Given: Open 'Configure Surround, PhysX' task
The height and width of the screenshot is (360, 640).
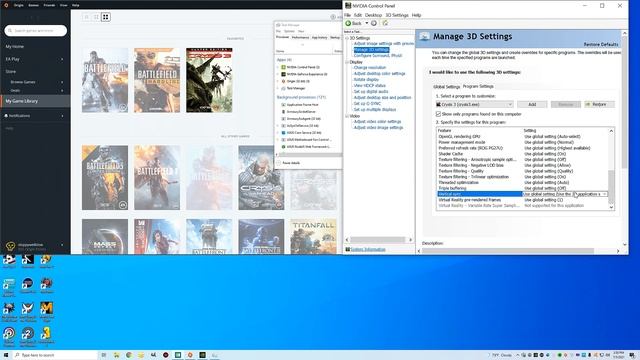Looking at the screenshot, I should tap(378, 56).
